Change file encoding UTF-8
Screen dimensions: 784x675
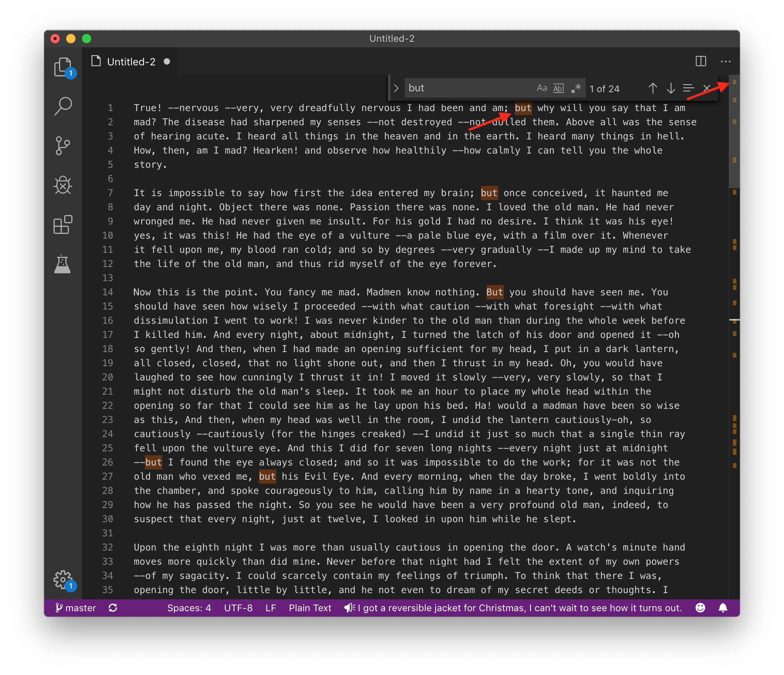(x=238, y=608)
